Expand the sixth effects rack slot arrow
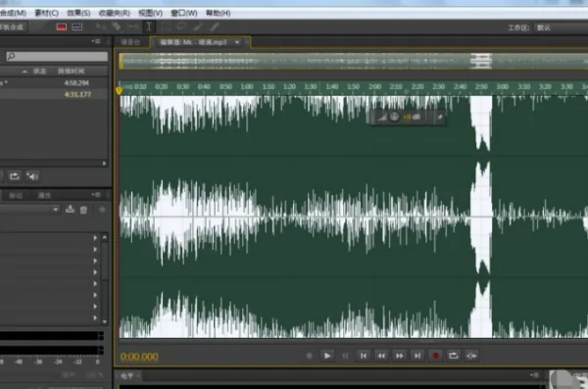The image size is (588, 389). pos(95,295)
